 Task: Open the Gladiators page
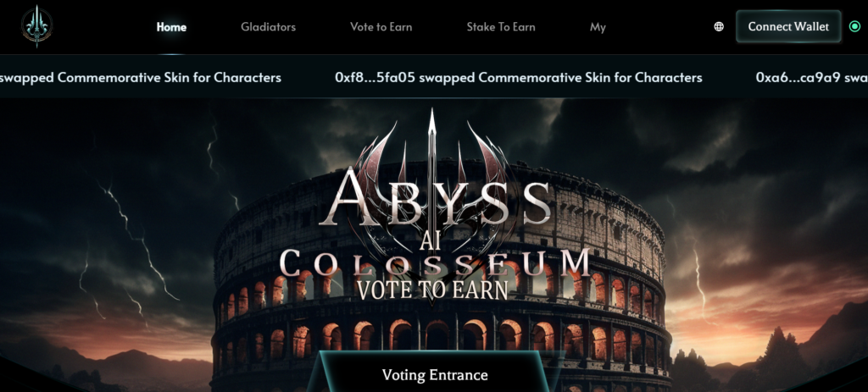click(x=268, y=26)
